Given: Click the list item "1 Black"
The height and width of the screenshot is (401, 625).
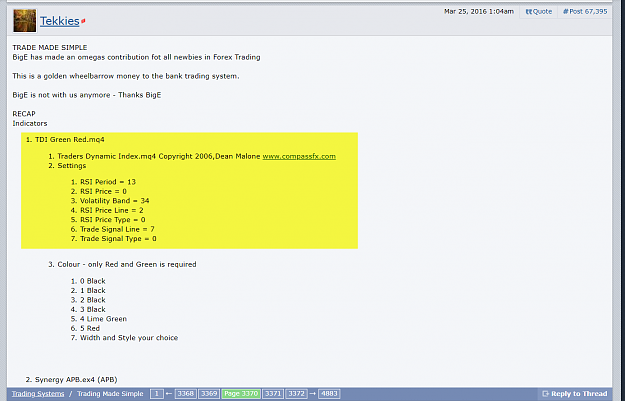Looking at the screenshot, I should tap(92, 291).
